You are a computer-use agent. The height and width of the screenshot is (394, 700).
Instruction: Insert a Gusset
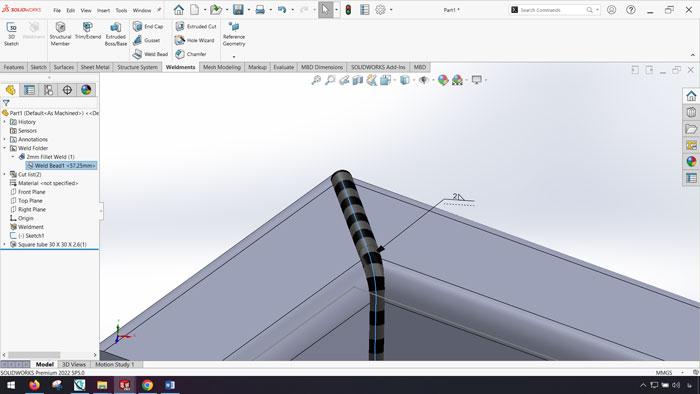[146, 40]
